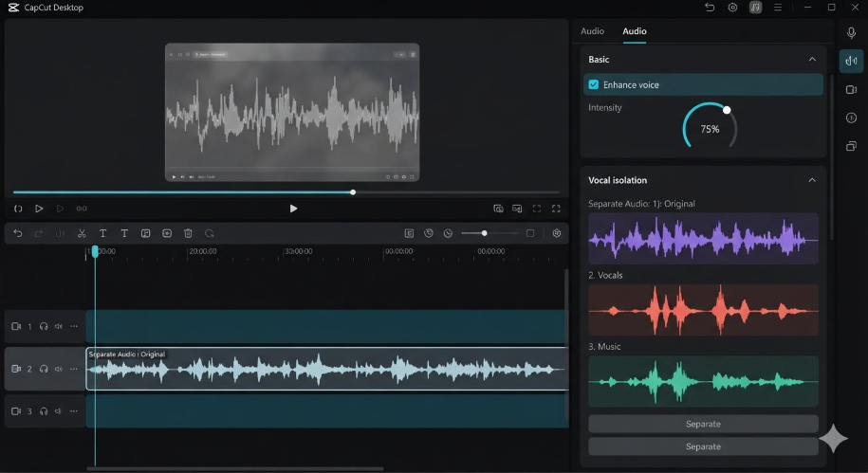
Task: Click the stacked layers icon in right sidebar
Action: coord(851,146)
